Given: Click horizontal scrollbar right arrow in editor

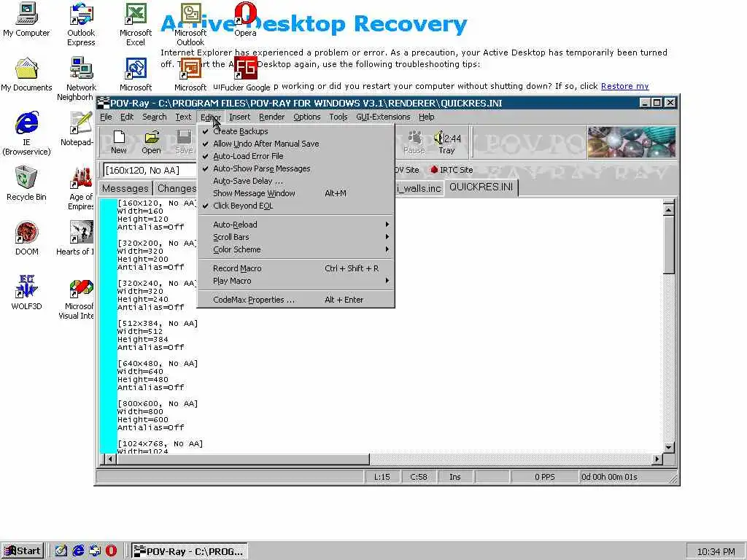Looking at the screenshot, I should [x=657, y=459].
